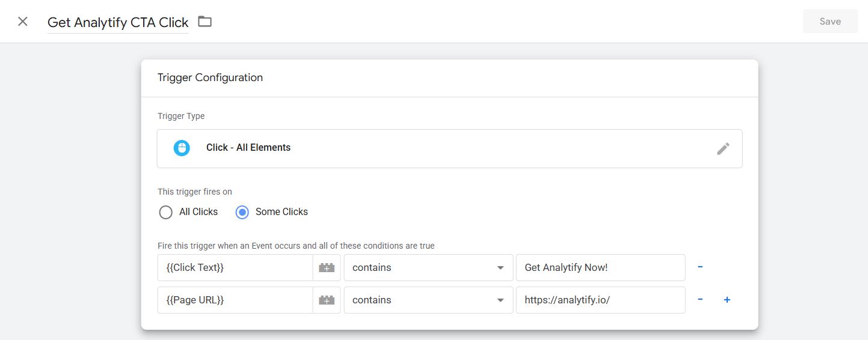Click the folder icon next to the trigger name

click(205, 22)
